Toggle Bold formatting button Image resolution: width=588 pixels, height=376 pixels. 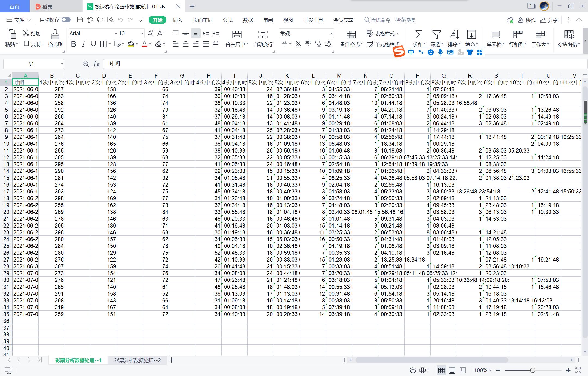coord(73,44)
